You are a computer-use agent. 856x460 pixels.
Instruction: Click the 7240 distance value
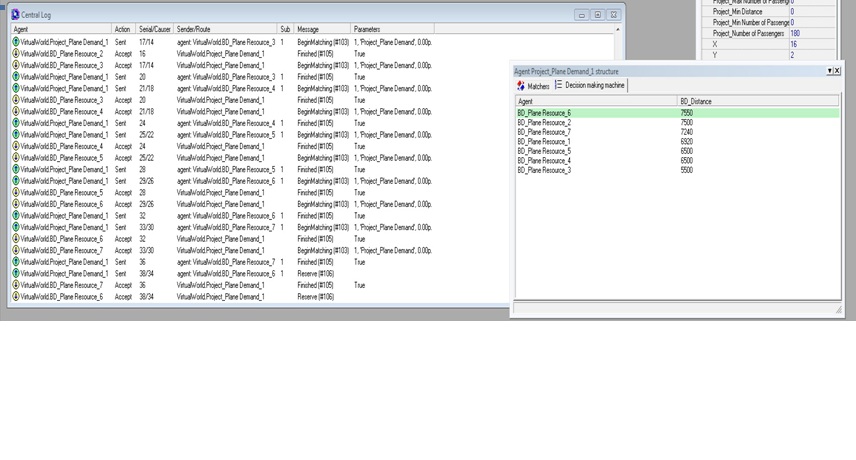[x=686, y=132]
